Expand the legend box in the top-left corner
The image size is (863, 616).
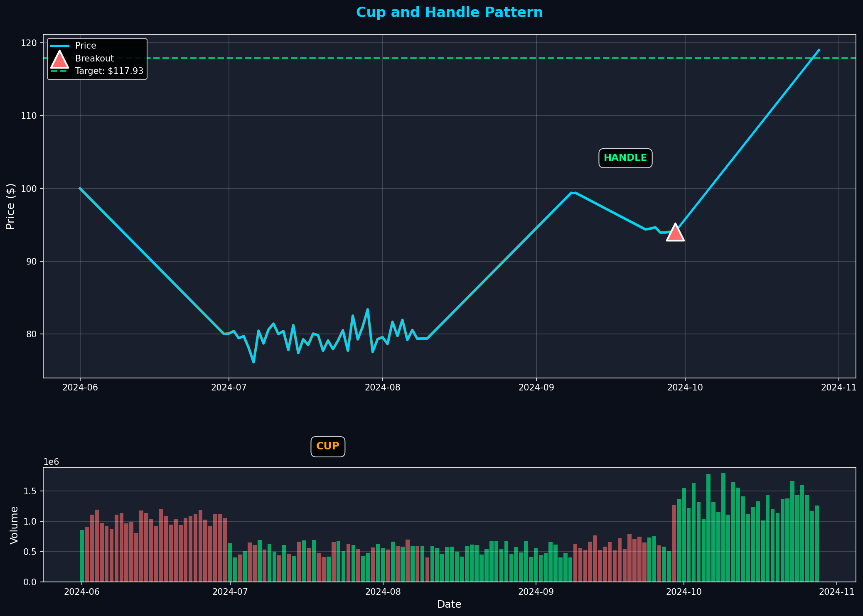[97, 58]
